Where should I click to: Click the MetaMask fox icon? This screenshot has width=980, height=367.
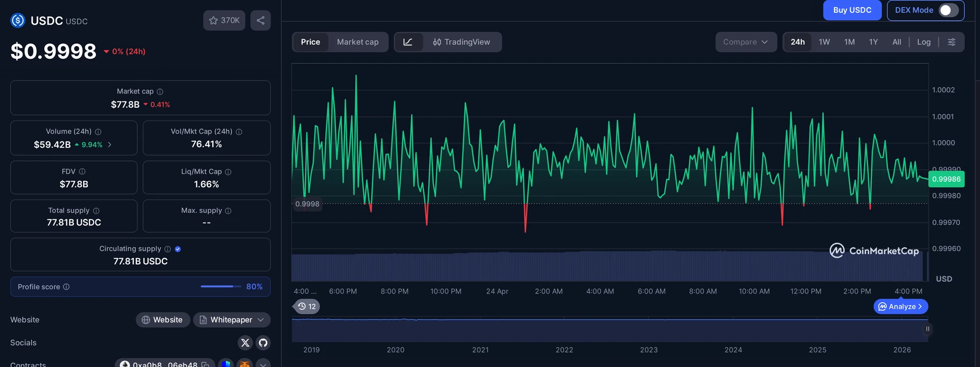[245, 364]
